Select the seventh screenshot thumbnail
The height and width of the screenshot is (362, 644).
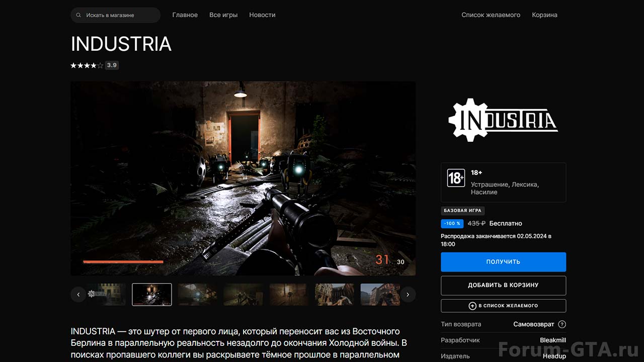380,295
